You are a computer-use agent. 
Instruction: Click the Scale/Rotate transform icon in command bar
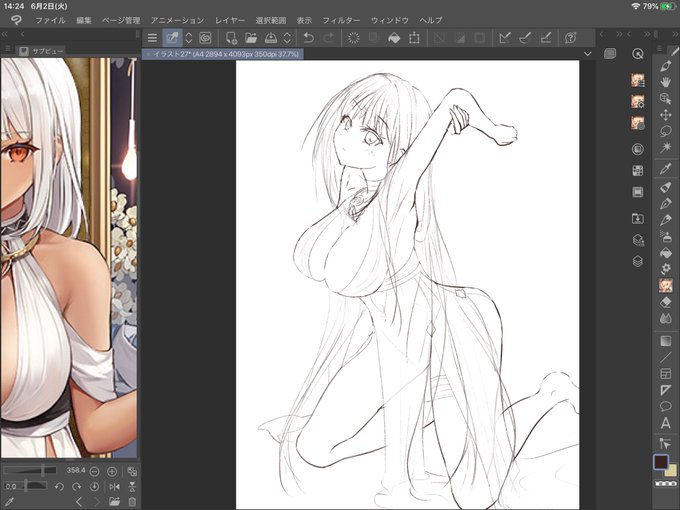coord(414,38)
